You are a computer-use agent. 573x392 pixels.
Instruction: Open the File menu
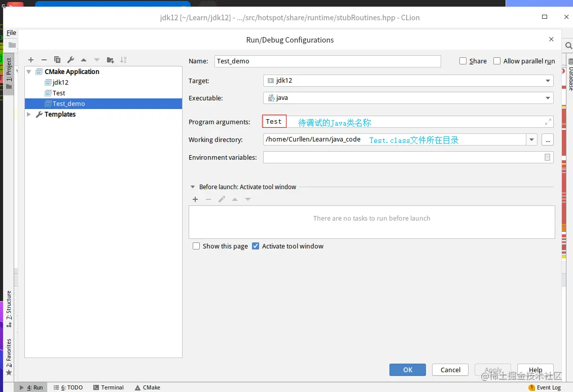pyautogui.click(x=11, y=33)
